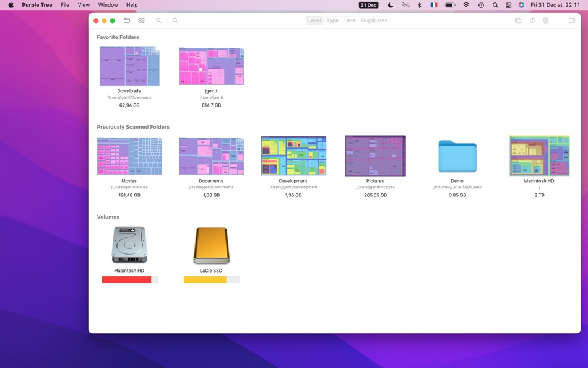588x368 pixels.
Task: Open the Apple menu
Action: click(11, 5)
